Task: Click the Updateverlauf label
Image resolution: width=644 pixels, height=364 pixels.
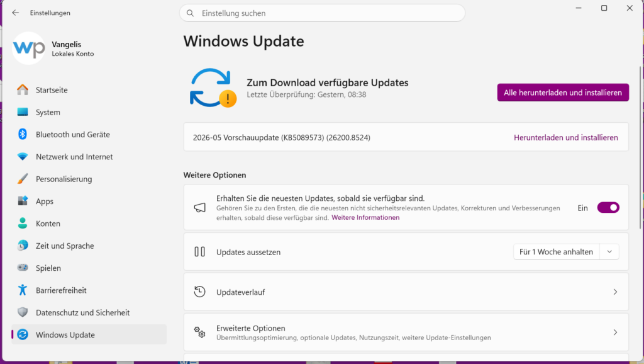Action: click(241, 292)
